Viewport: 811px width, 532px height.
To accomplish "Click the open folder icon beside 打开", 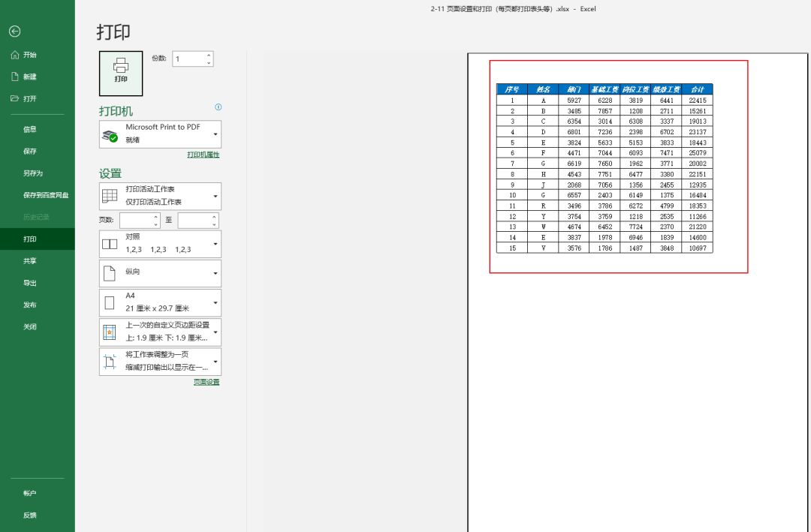I will point(15,98).
